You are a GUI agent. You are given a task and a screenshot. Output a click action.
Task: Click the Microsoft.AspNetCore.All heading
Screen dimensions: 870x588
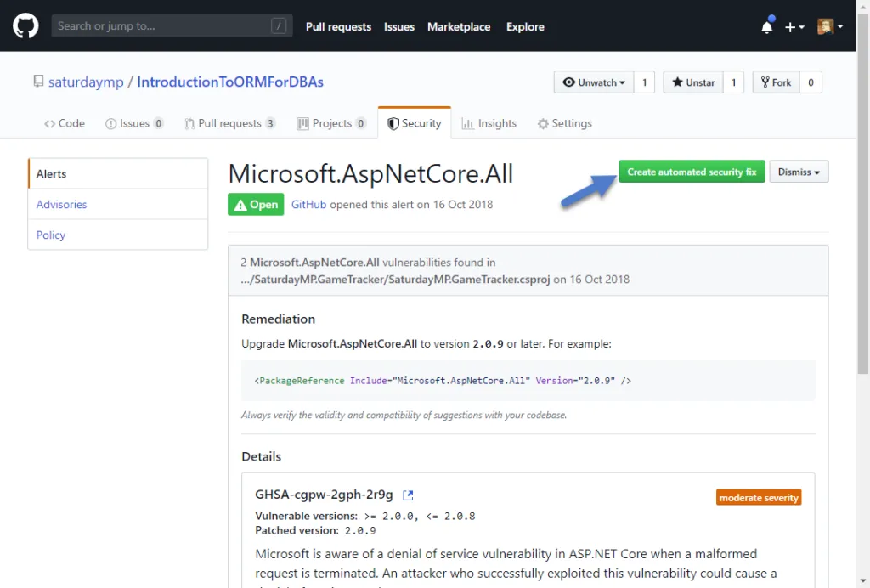370,173
